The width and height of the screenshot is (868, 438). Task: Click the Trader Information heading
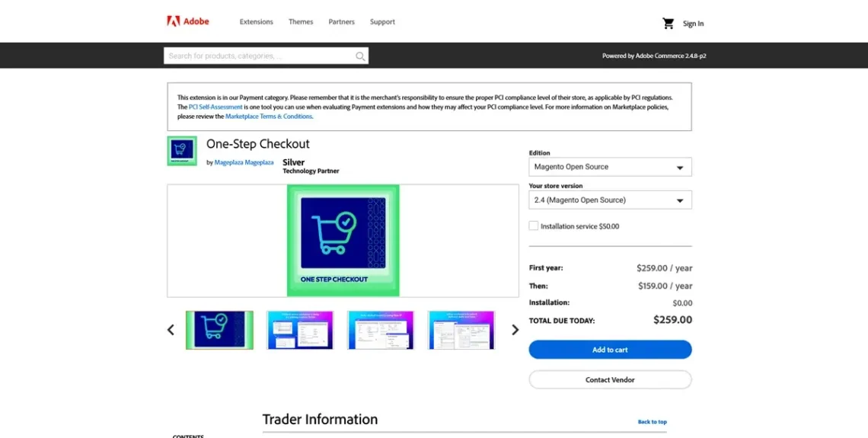click(320, 419)
